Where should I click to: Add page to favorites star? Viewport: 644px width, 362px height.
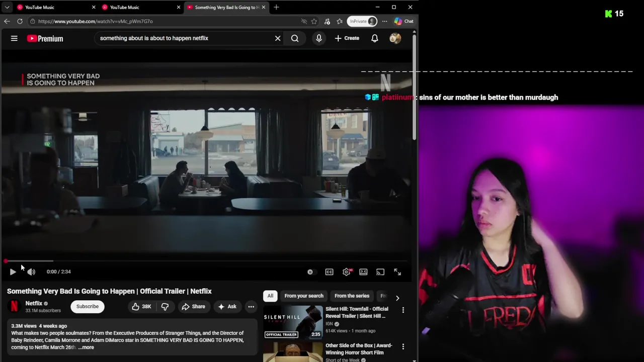(314, 21)
